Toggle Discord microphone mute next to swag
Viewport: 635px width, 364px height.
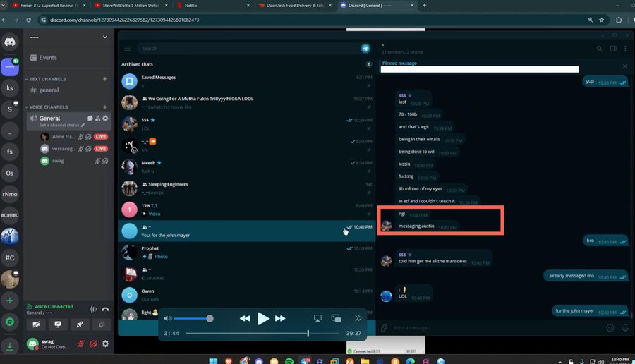tap(81, 344)
